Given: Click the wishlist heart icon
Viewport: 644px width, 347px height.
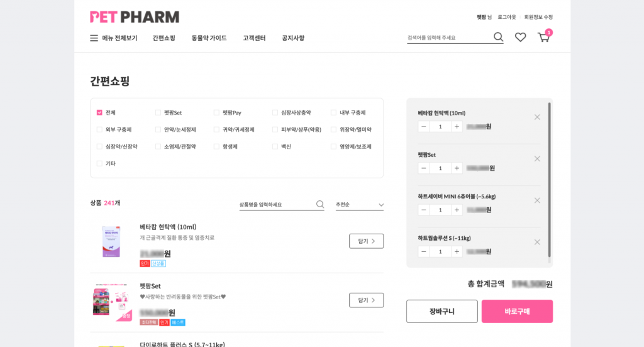Looking at the screenshot, I should 520,37.
